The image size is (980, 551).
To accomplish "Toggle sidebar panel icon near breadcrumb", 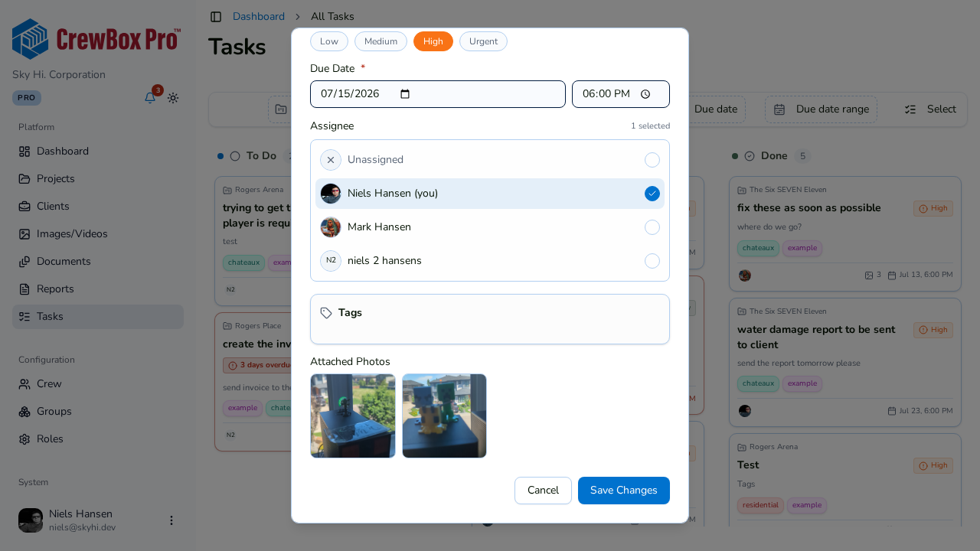I will [216, 17].
